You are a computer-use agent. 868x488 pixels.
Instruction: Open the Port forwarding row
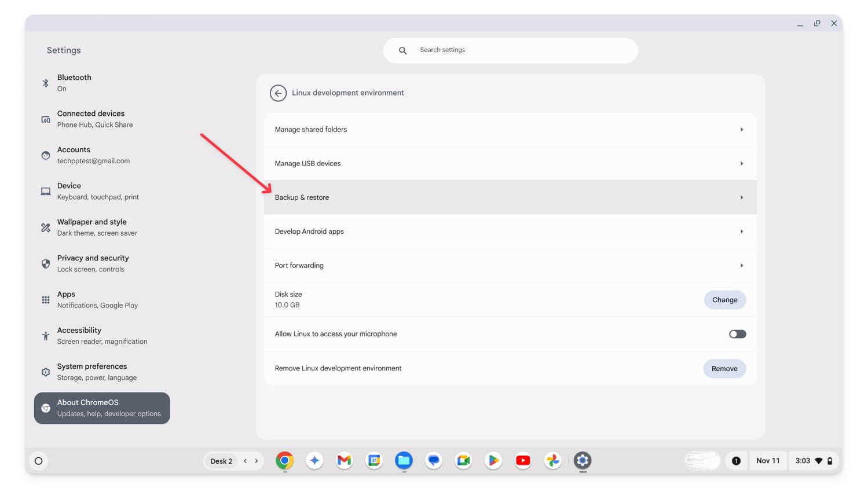[x=510, y=266]
